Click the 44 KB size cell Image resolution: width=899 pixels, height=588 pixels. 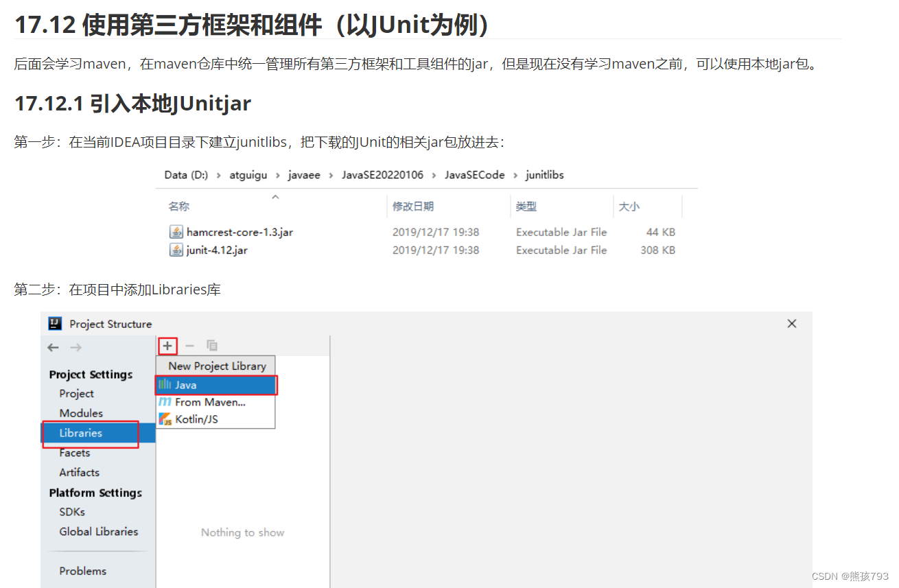coord(661,232)
